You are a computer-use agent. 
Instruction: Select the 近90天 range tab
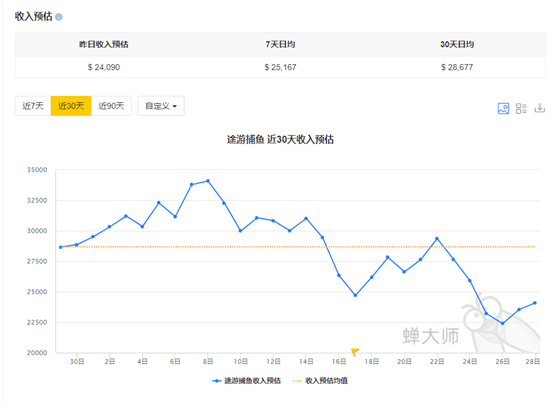point(111,106)
